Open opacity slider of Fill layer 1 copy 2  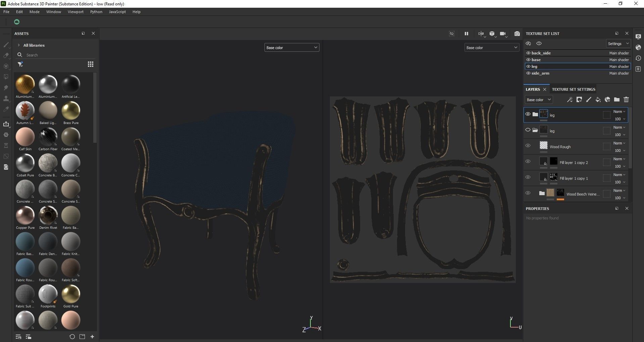pyautogui.click(x=620, y=166)
